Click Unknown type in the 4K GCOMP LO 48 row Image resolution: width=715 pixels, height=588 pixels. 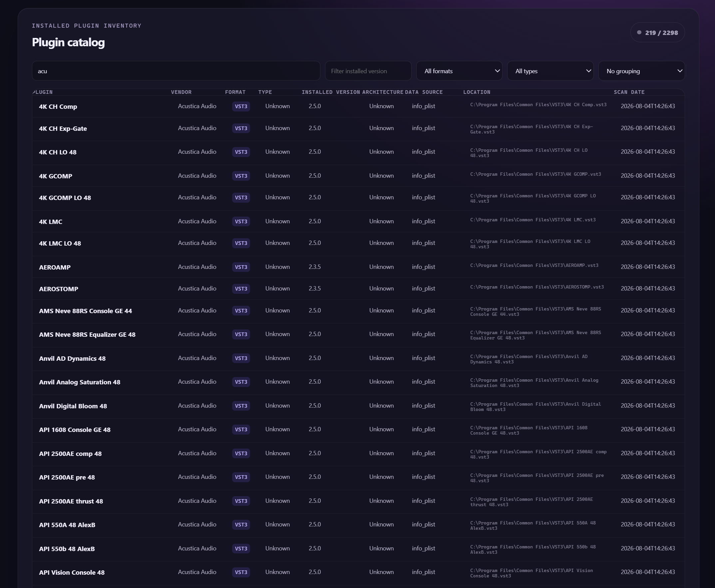pyautogui.click(x=277, y=197)
